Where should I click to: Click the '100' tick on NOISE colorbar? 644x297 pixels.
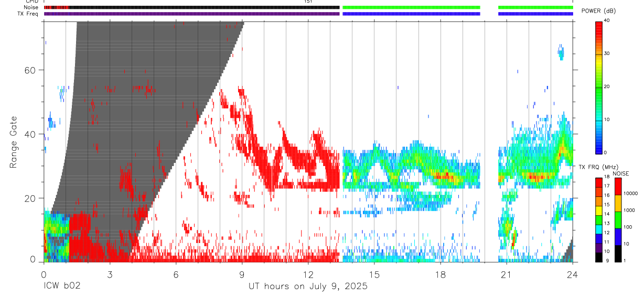pyautogui.click(x=628, y=226)
